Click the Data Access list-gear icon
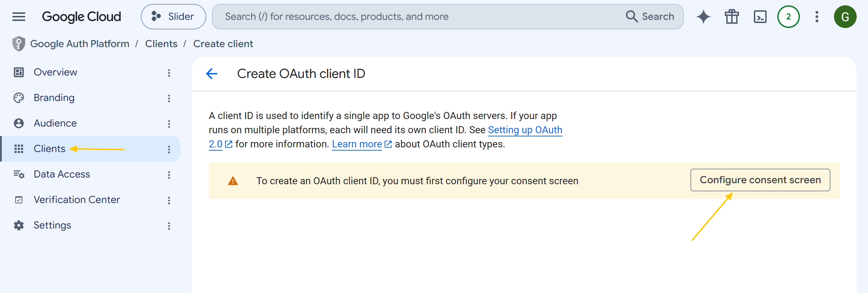This screenshot has height=293, width=868. pos(19,174)
